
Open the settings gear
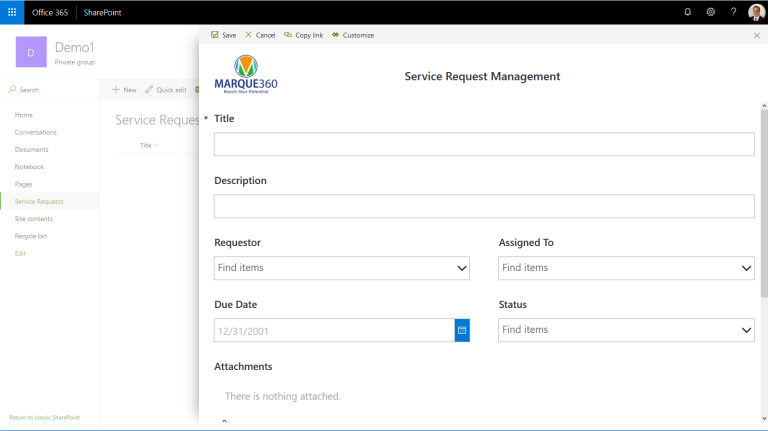tap(711, 12)
